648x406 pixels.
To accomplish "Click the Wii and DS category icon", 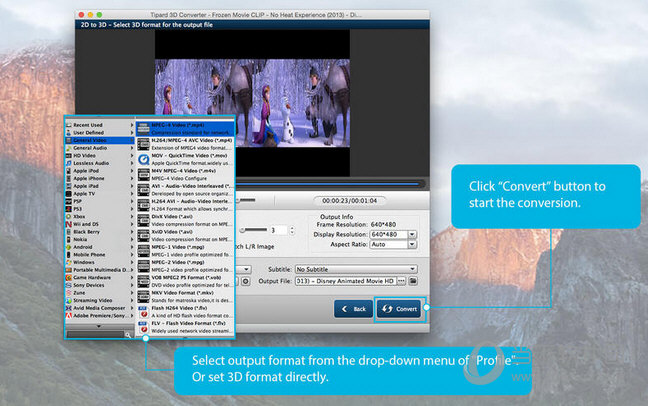I will click(x=69, y=224).
